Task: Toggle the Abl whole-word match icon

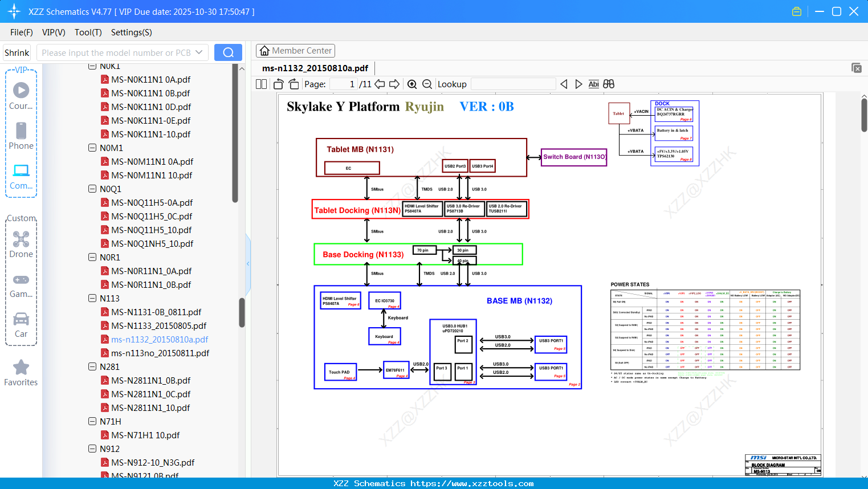Action: pos(593,84)
